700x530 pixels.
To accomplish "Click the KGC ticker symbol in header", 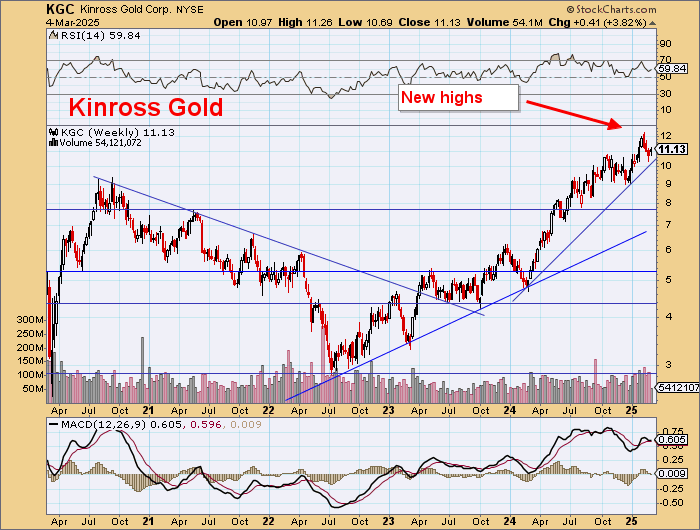I will (x=60, y=9).
